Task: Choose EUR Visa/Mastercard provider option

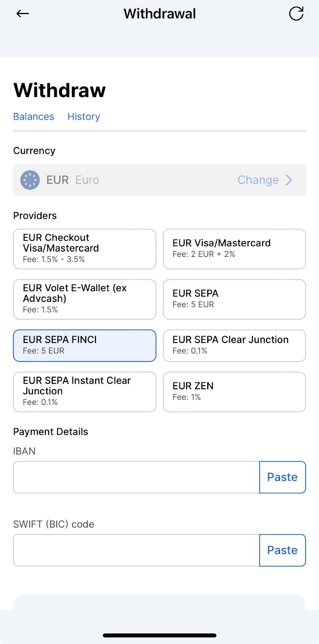Action: pos(234,249)
